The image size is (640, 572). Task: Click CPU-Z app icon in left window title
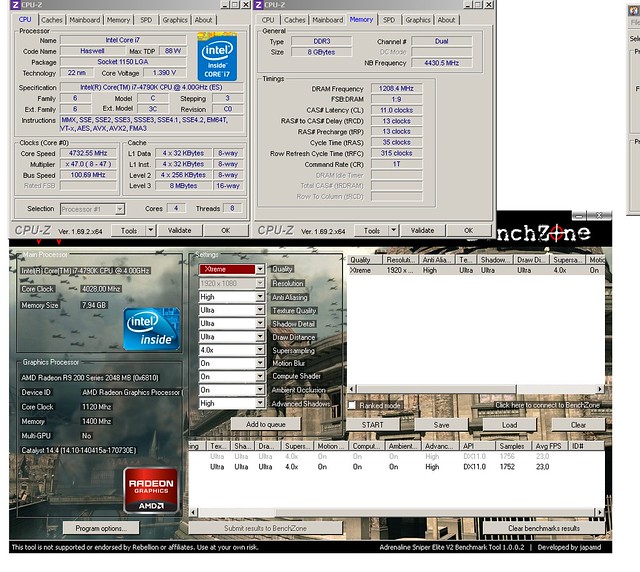click(x=15, y=4)
